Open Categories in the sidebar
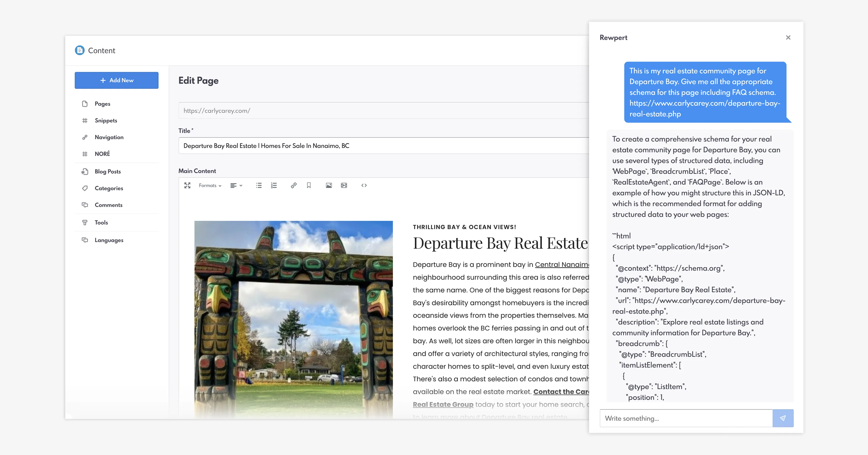The image size is (868, 455). point(109,188)
